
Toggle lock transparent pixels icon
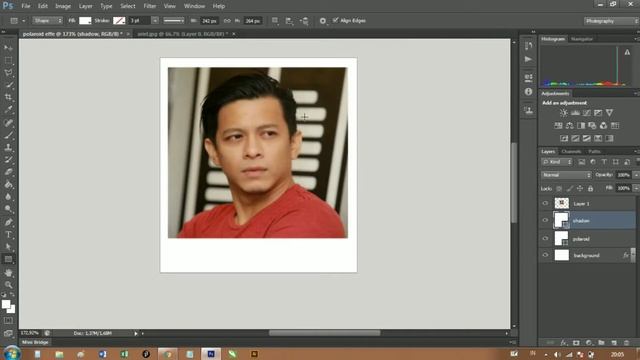559,189
